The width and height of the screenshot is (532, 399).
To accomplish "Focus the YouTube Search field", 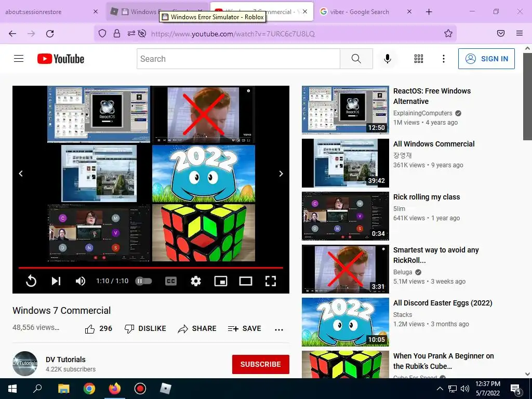I will 238,59.
